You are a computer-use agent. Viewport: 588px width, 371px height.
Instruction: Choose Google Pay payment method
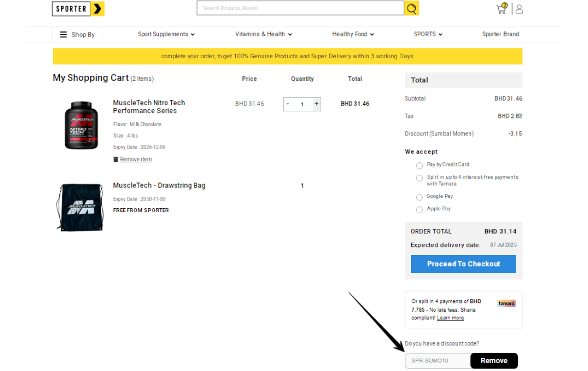419,197
